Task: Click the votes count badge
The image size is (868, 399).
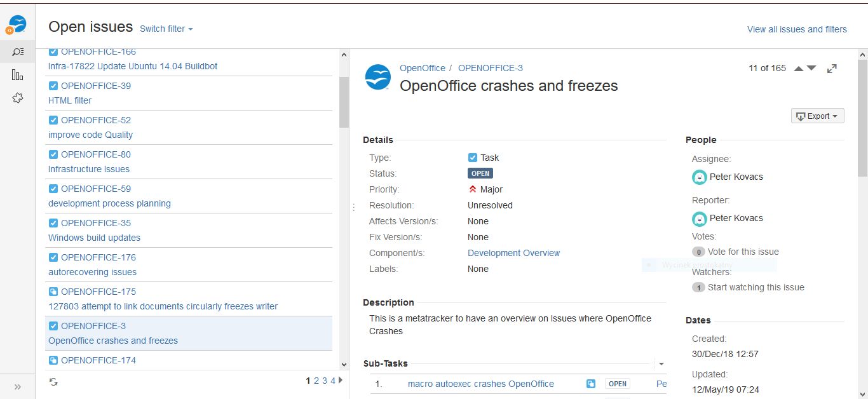Action: pos(698,252)
